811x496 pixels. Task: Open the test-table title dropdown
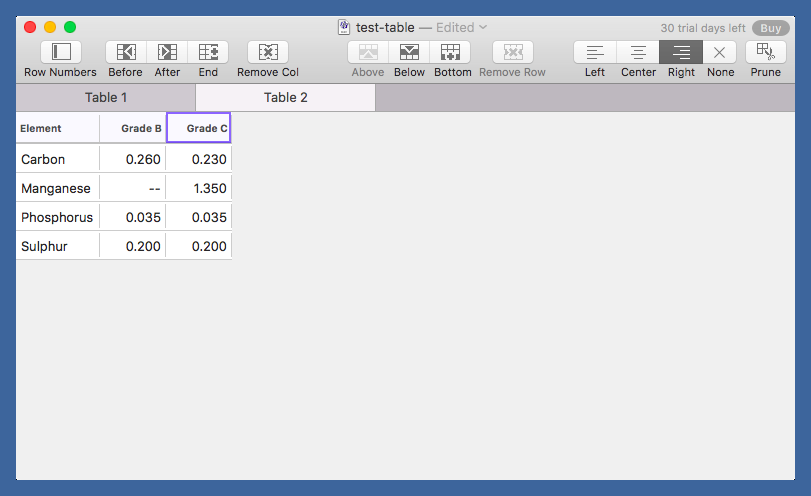[484, 27]
